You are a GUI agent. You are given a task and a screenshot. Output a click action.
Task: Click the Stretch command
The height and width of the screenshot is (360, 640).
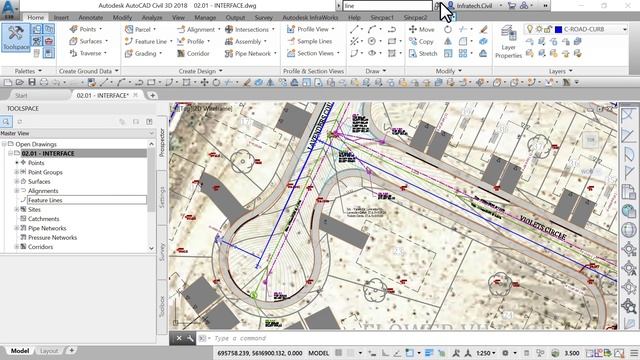tap(423, 53)
